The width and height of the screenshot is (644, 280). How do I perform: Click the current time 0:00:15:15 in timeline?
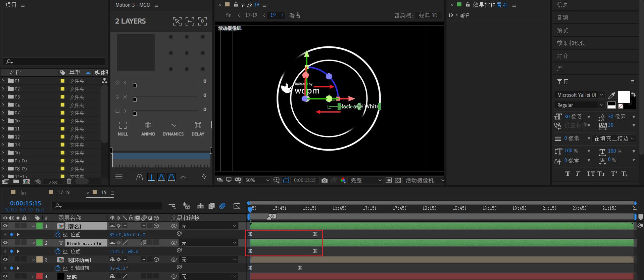pos(26,203)
